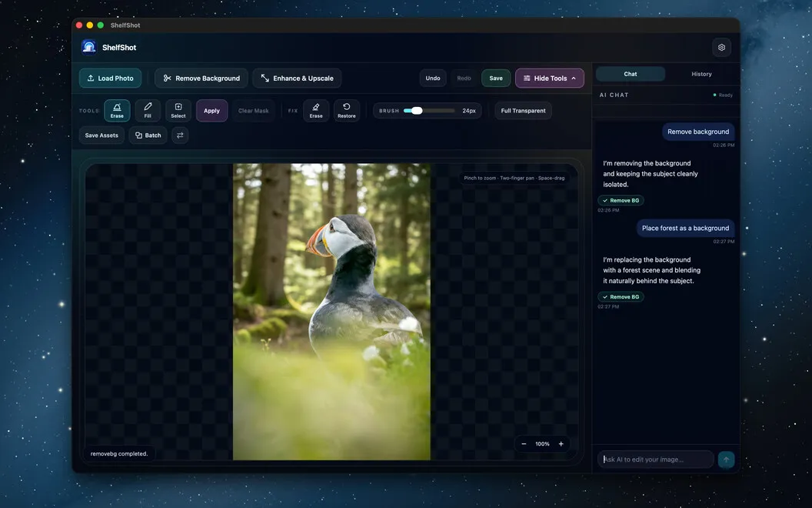The height and width of the screenshot is (508, 812).
Task: Select the Fill tool
Action: click(148, 110)
